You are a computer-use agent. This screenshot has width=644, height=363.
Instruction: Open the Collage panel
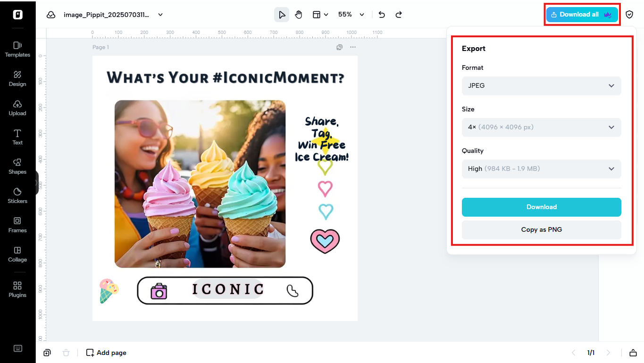(x=17, y=254)
